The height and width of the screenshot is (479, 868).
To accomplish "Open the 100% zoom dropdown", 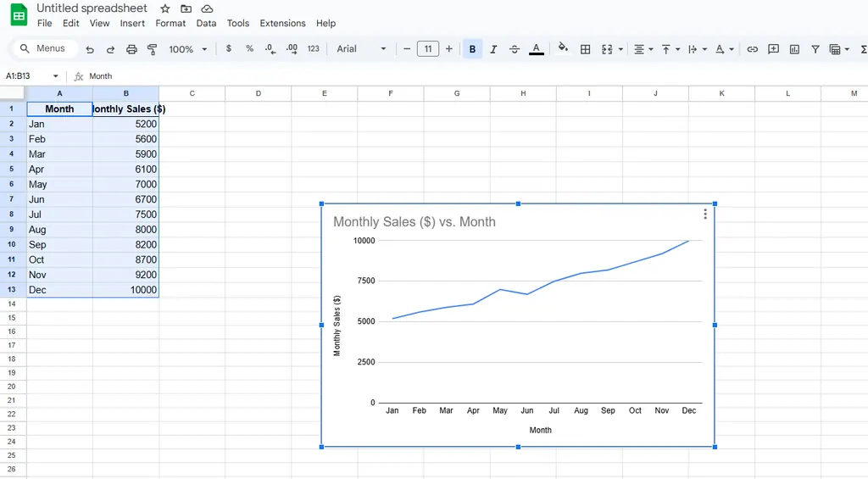I will tap(187, 49).
